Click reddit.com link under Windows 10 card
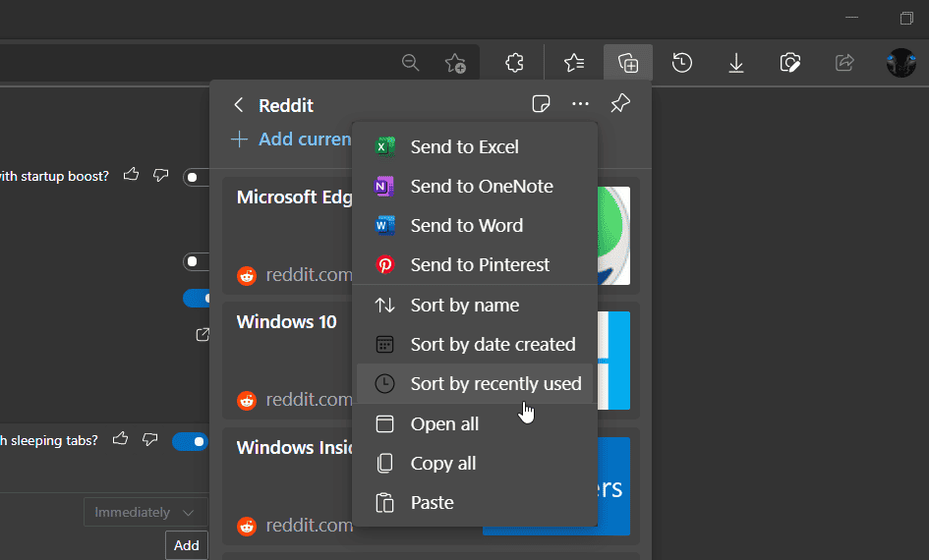 click(309, 400)
